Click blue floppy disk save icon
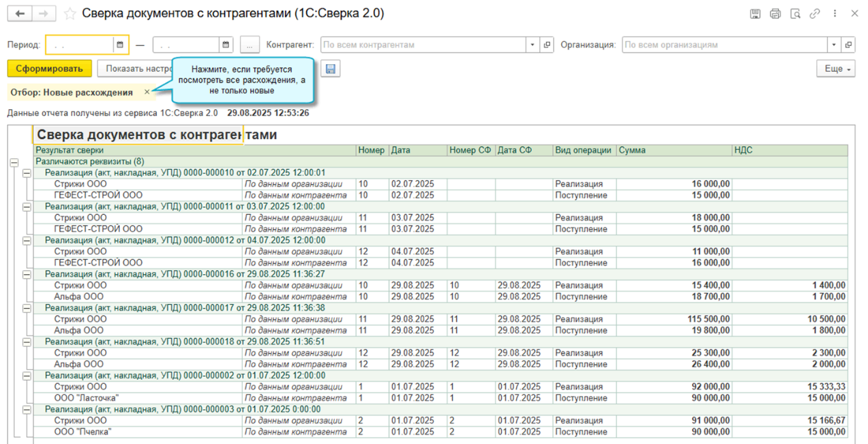Screen dimensions: 868x444 (x=331, y=69)
